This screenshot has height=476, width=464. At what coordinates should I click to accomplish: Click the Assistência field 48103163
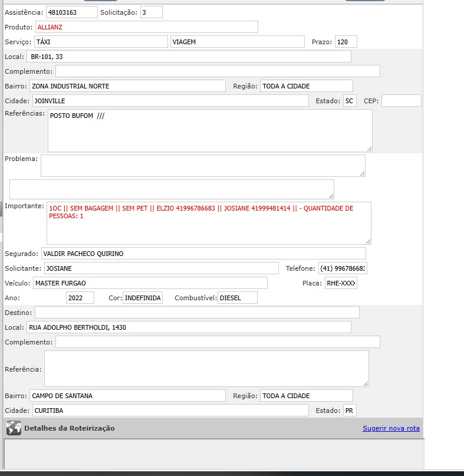tap(72, 12)
